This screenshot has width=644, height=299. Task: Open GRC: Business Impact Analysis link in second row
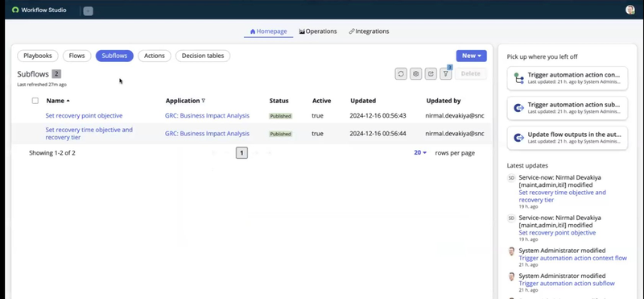[x=207, y=134]
